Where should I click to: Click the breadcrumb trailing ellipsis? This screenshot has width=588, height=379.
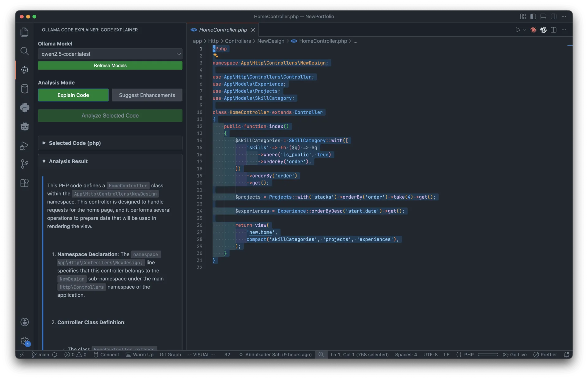(355, 41)
